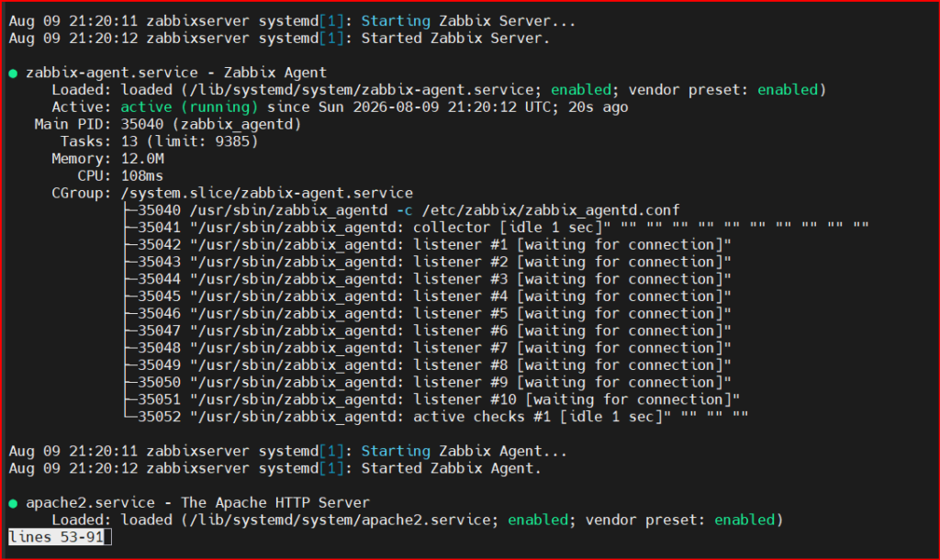Click log line 'Started Zabbix Server.'
The height and width of the screenshot is (560, 940).
[x=279, y=39]
